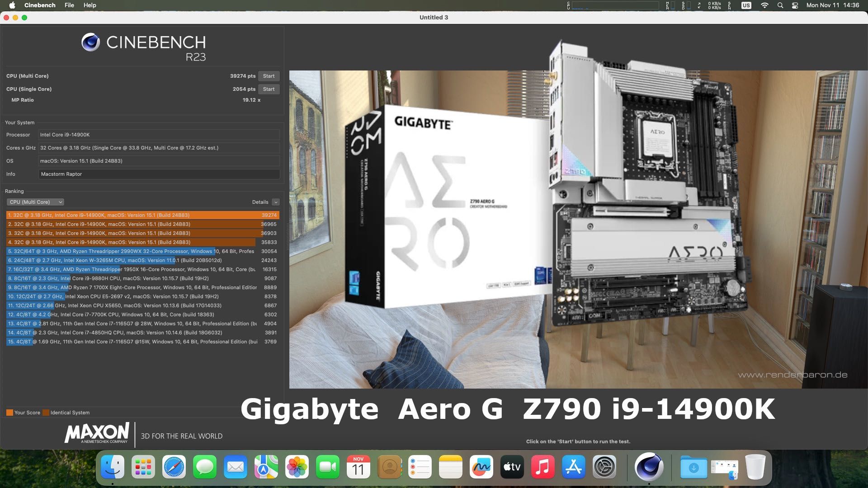Select the ranking row scoring 35833
This screenshot has height=488, width=868.
[x=143, y=242]
